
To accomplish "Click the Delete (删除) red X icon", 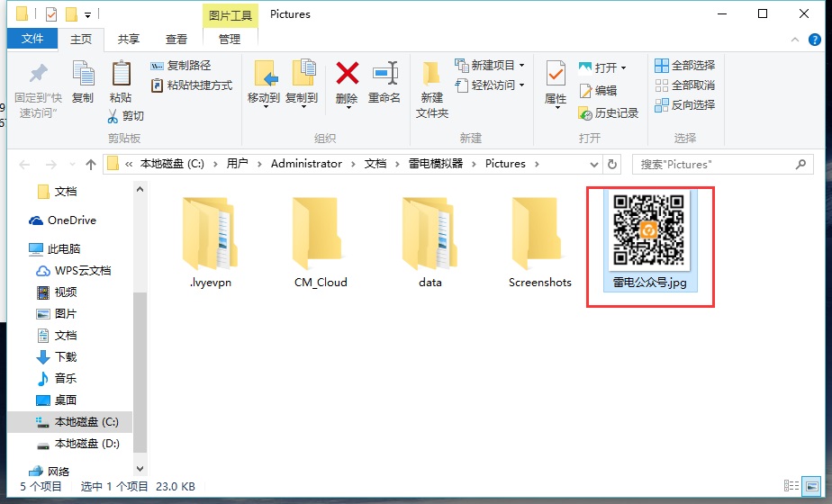I will click(x=347, y=74).
